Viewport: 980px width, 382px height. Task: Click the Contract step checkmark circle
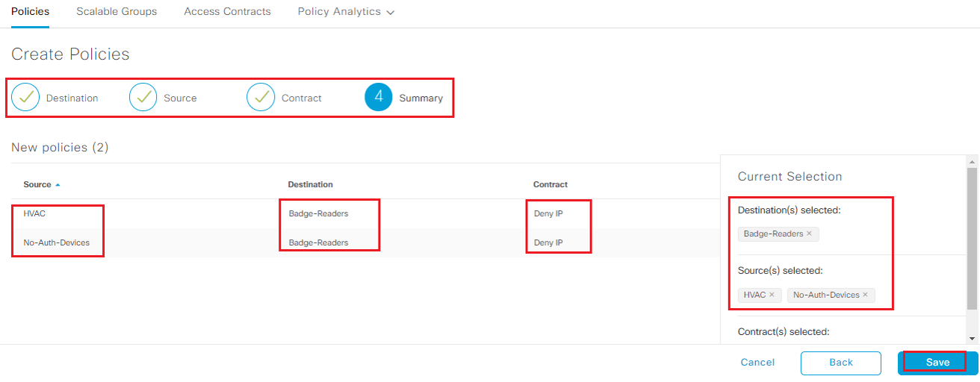(x=261, y=98)
